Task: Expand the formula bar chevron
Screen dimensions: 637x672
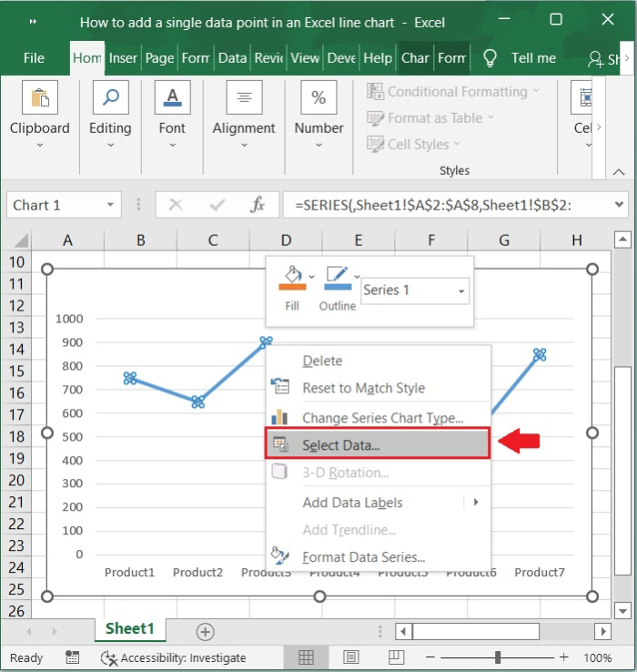Action: (619, 205)
